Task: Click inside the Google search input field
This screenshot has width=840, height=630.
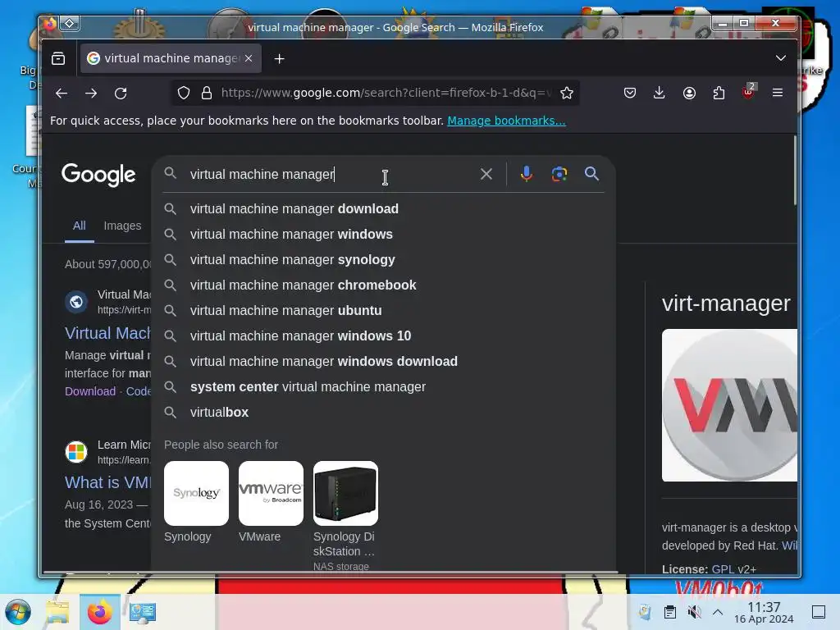Action: coord(332,174)
